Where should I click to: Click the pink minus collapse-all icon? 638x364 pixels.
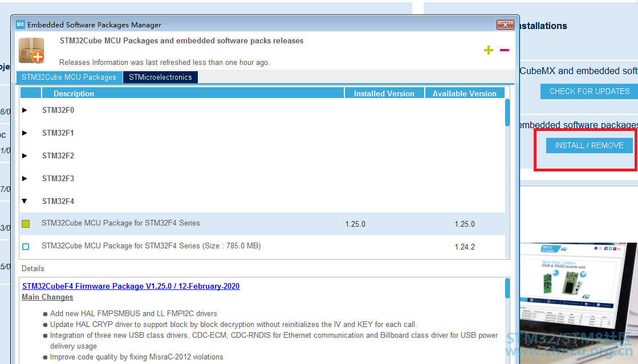(505, 50)
